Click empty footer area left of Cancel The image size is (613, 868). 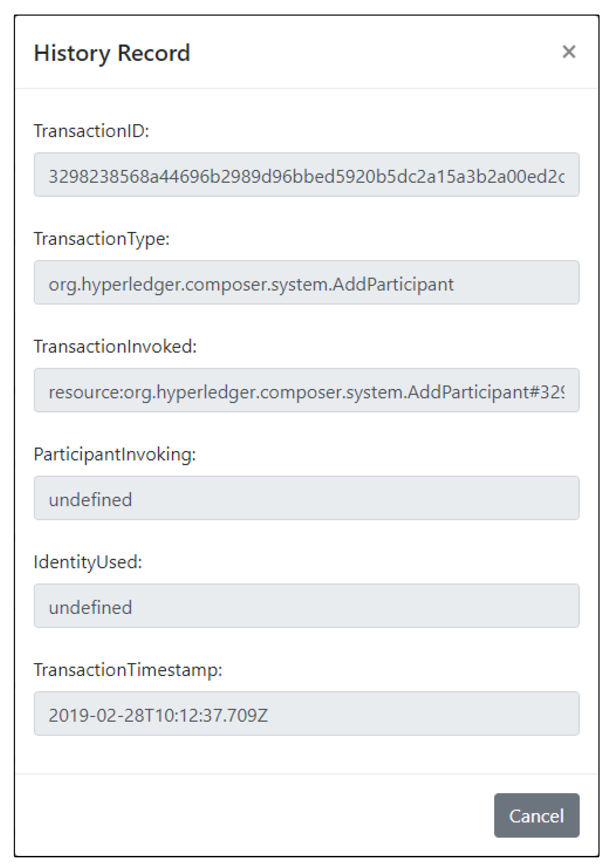(x=253, y=816)
